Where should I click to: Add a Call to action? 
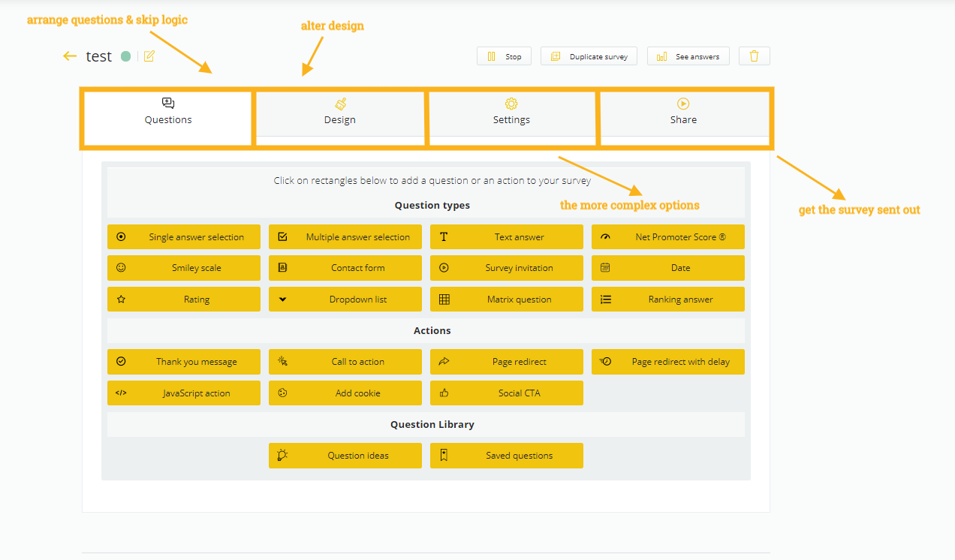pyautogui.click(x=345, y=361)
